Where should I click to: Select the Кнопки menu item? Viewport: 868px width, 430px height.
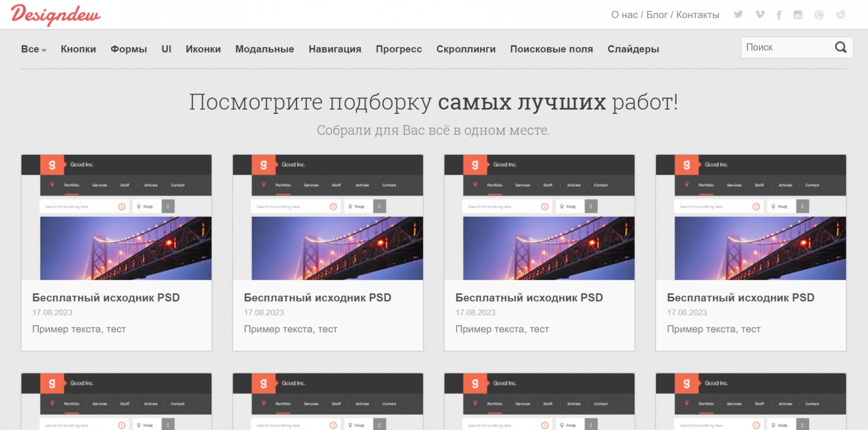[x=78, y=49]
